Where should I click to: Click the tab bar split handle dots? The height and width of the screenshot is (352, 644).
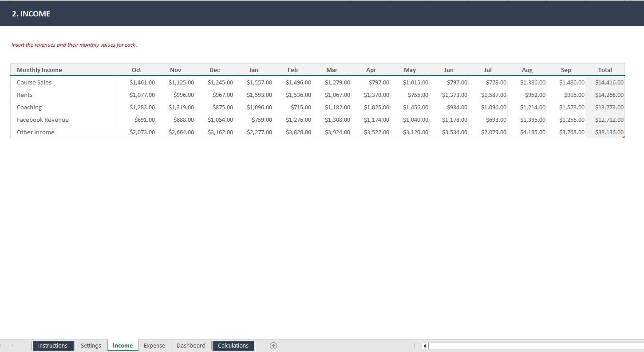pos(415,346)
